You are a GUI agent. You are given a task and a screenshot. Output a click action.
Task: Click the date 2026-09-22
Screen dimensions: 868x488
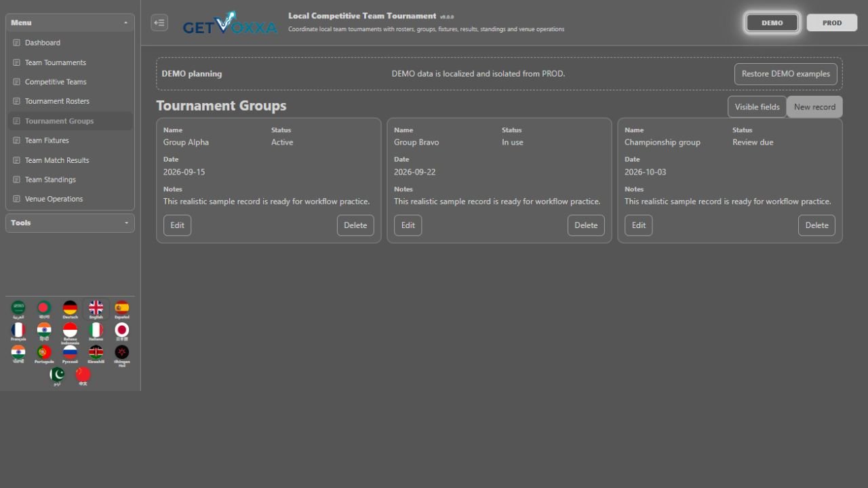pos(414,172)
